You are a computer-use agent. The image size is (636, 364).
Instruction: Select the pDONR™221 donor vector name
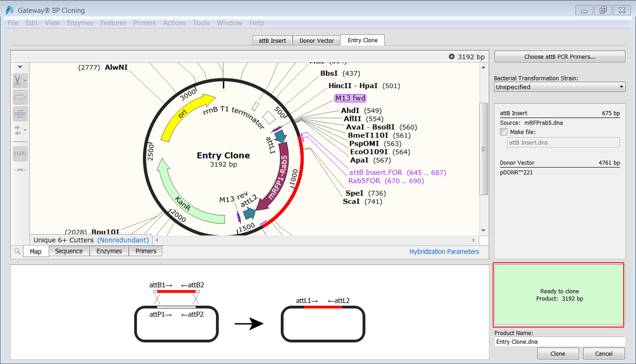click(x=516, y=172)
